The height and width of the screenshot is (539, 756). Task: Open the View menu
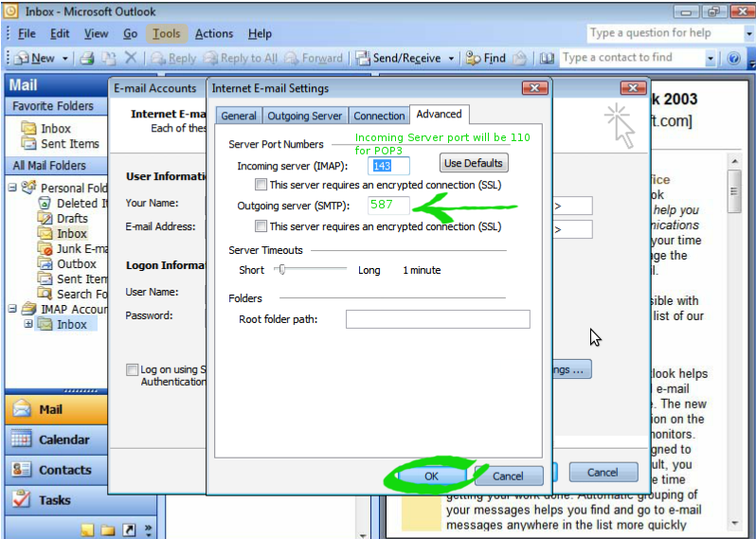[x=96, y=34]
